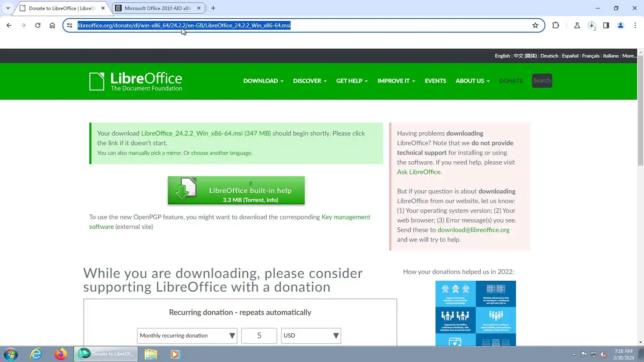Open the Action Center flag icon
This screenshot has height=362, width=644.
click(584, 354)
